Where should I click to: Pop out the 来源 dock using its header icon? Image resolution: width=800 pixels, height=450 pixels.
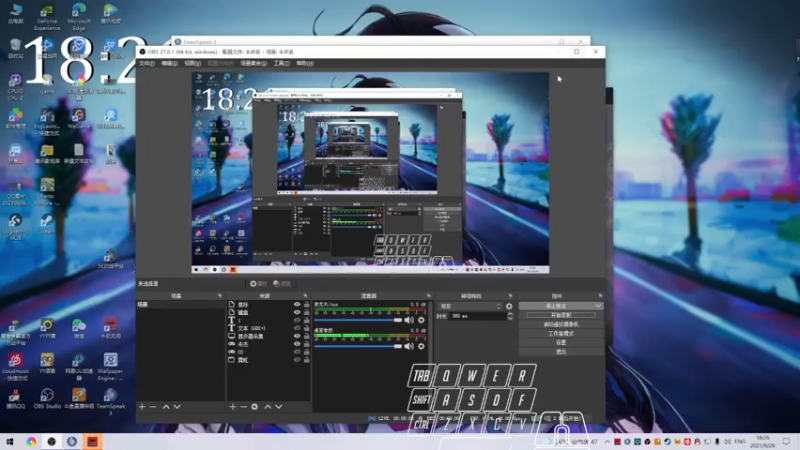point(305,296)
